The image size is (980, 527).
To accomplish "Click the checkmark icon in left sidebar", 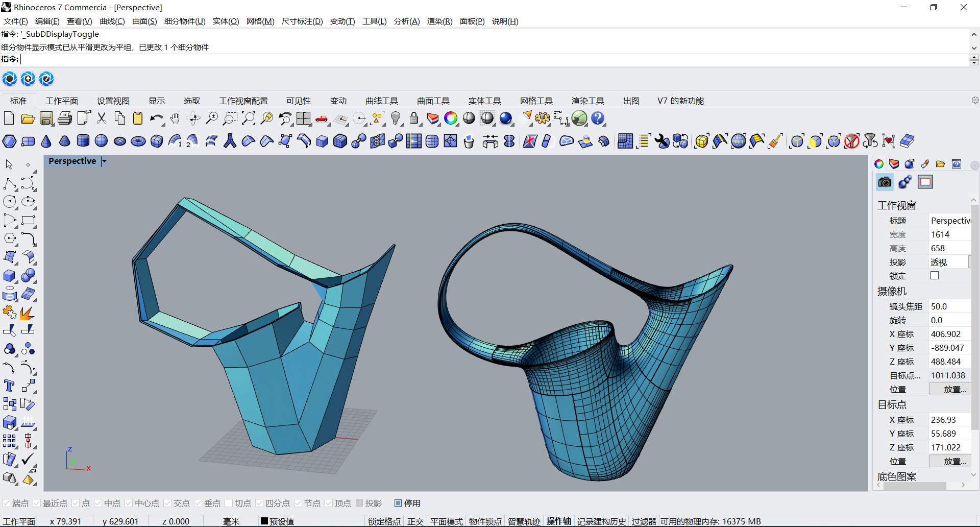I will [x=28, y=459].
